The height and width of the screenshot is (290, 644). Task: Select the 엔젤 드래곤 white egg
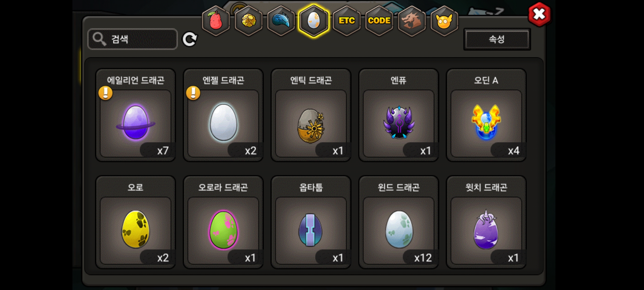pos(223,115)
